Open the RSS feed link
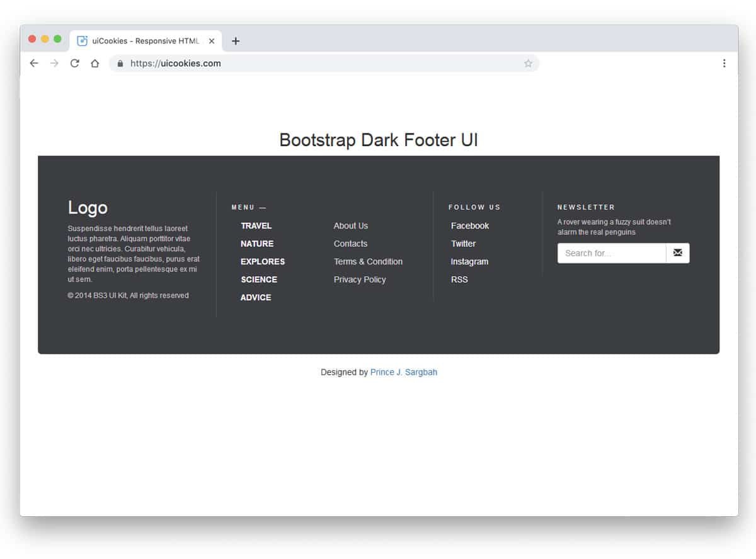The height and width of the screenshot is (559, 756). [459, 279]
